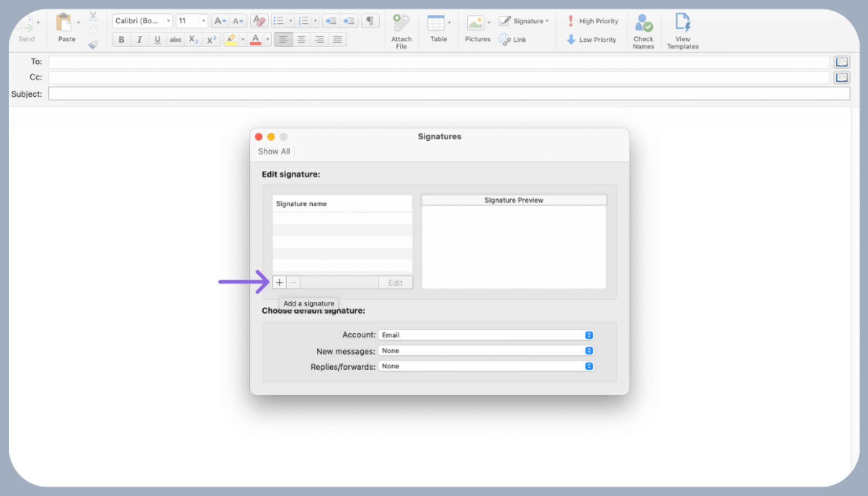Toggle Subscript formatting

click(193, 39)
